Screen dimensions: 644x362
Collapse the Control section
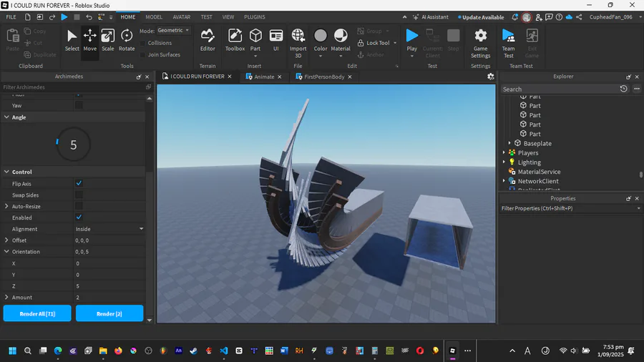click(6, 172)
